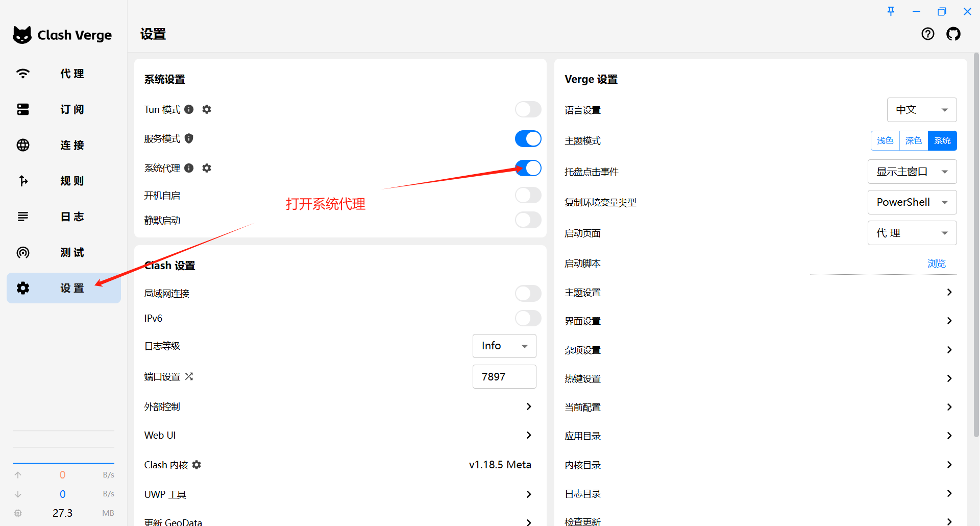The image size is (980, 526).
Task: Pin the window with the pin icon
Action: [891, 11]
